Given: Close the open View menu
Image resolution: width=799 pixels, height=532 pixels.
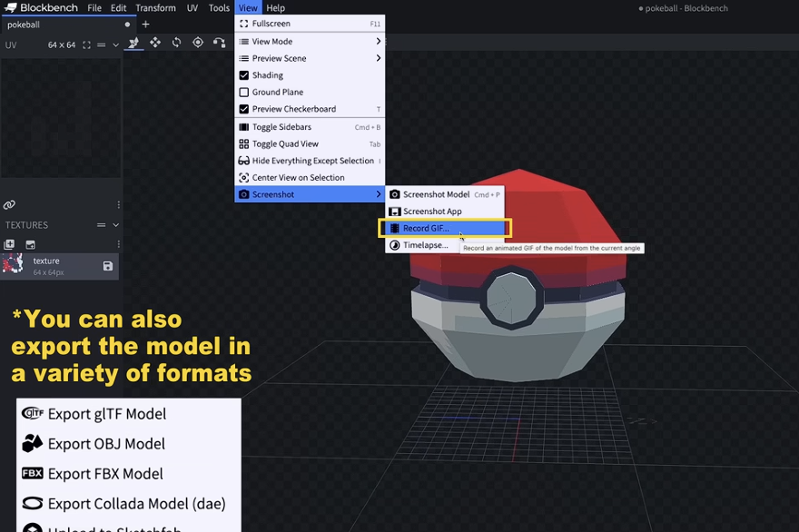Looking at the screenshot, I should 248,7.
